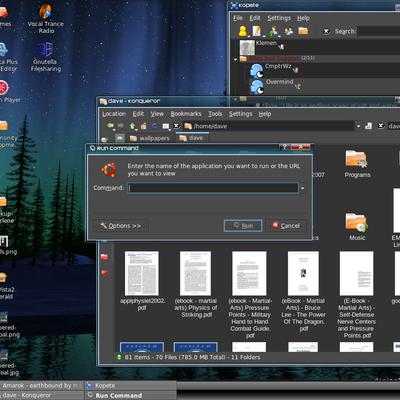This screenshot has width=400, height=400.
Task: Select Bruce Lee Power Of The Dragon thumbnail
Action: (303, 273)
